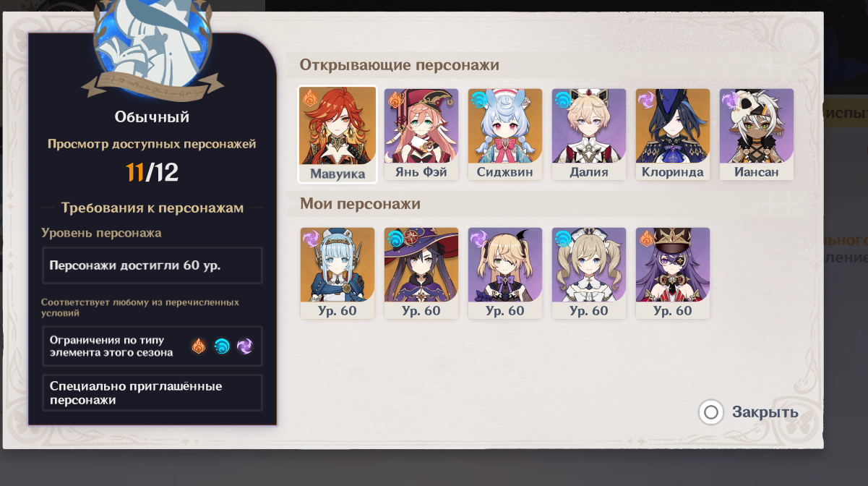Click the Electro element icon in restrictions
Image resolution: width=868 pixels, height=486 pixels.
[x=245, y=346]
